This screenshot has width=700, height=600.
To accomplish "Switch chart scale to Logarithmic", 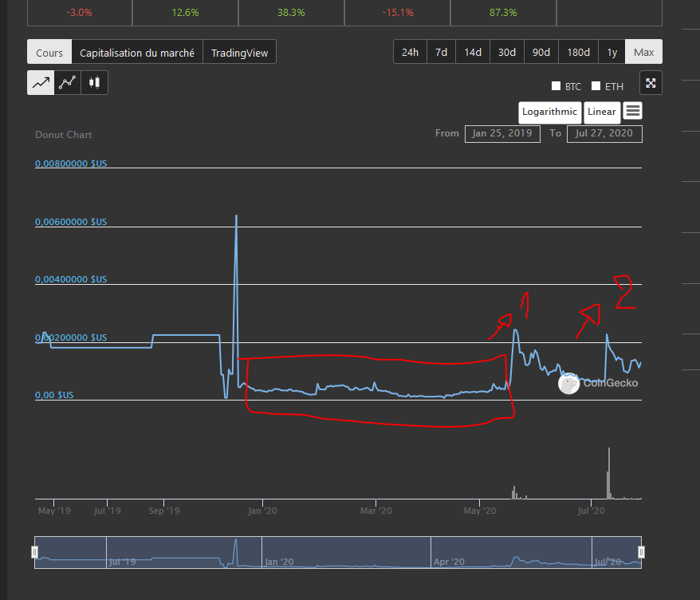I will 549,112.
